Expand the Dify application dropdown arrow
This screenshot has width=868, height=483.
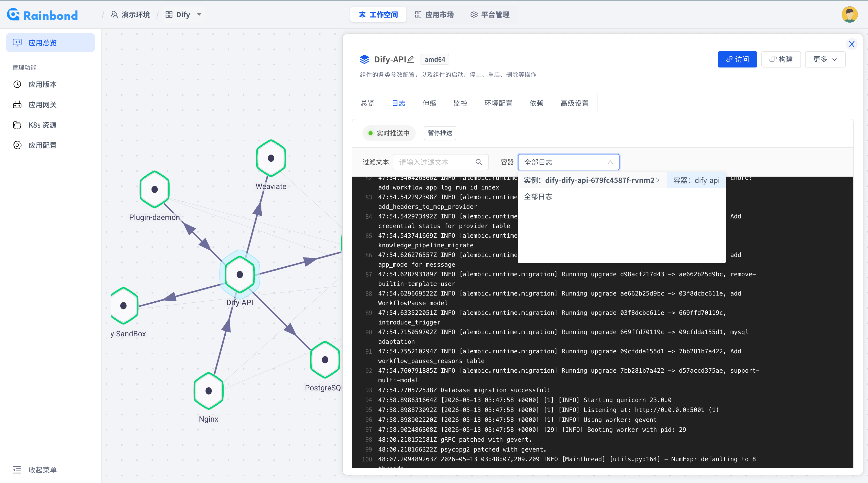click(199, 14)
